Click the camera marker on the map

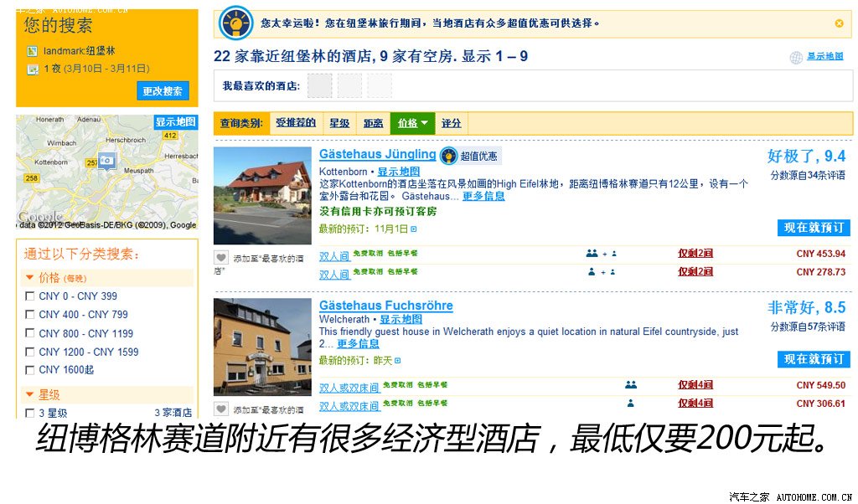click(106, 161)
